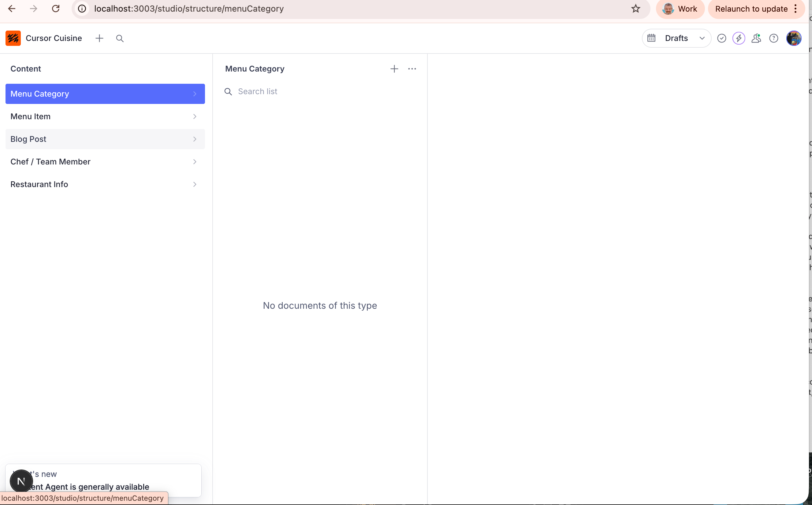This screenshot has height=505, width=812.
Task: Open the user avatar menu in the top right
Action: 794,38
